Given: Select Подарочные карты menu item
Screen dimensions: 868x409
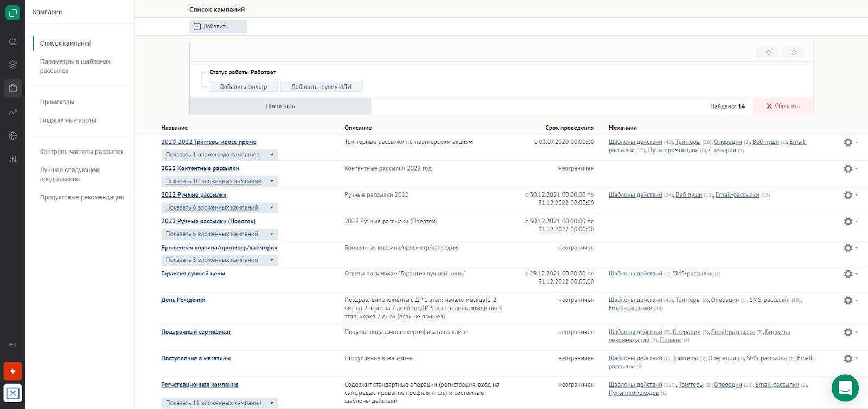Looking at the screenshot, I should pyautogui.click(x=68, y=121).
